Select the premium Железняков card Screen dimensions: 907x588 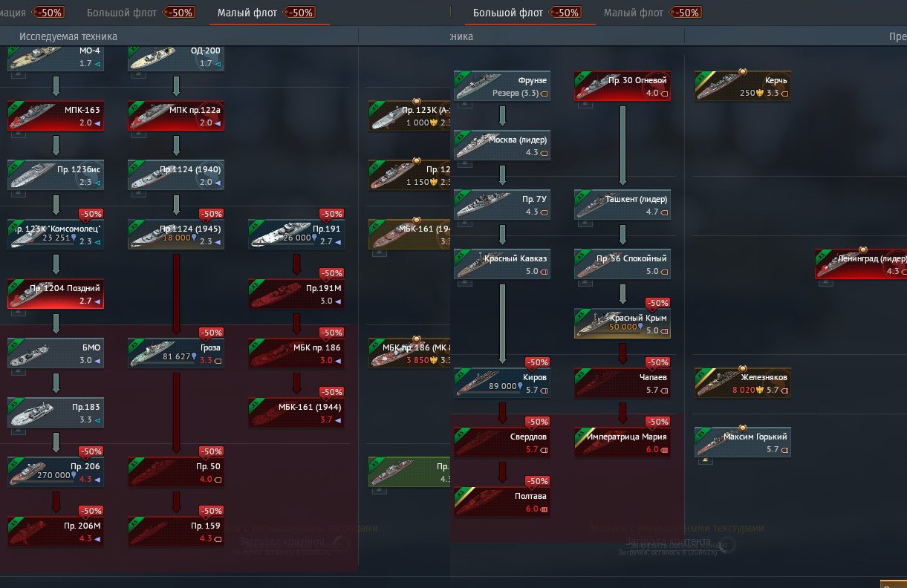point(743,383)
